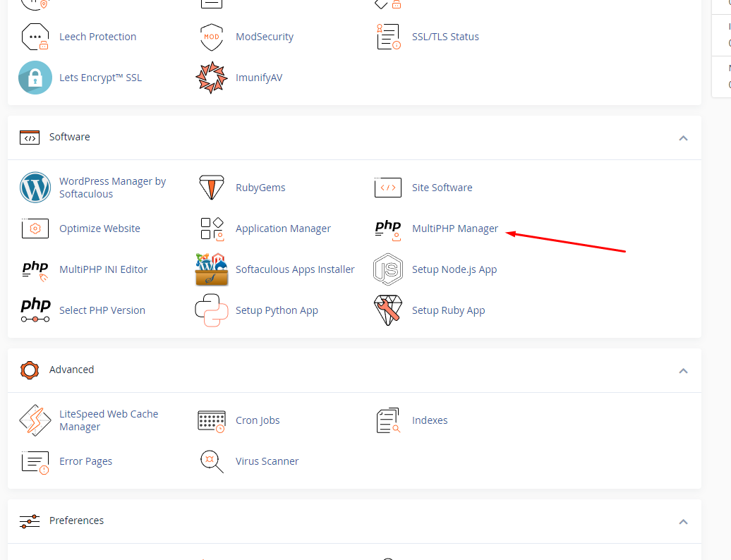Viewport: 731px width, 560px height.
Task: Open the WordPress Manager icon
Action: click(35, 188)
